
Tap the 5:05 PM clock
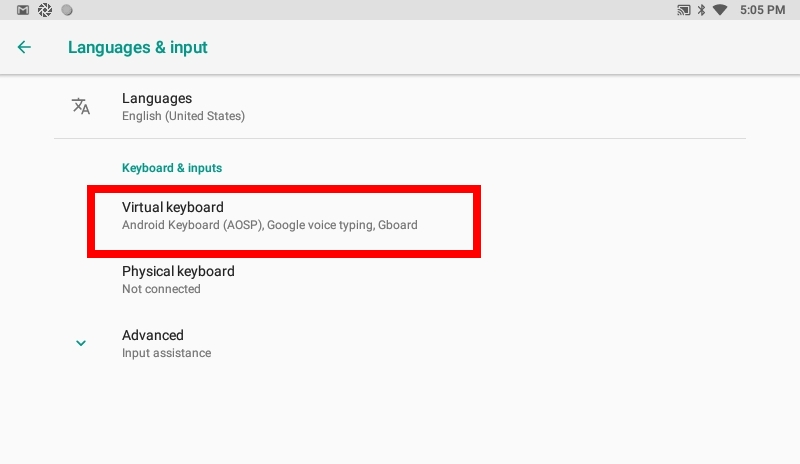tap(762, 10)
